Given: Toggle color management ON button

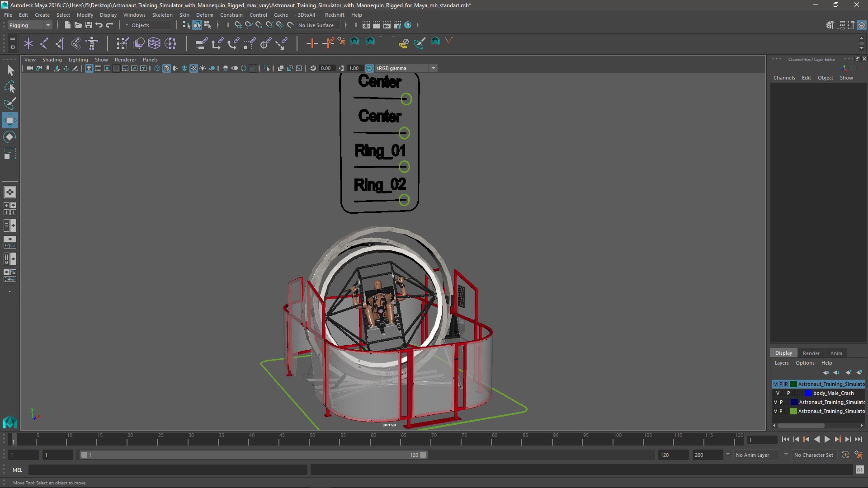Looking at the screenshot, I should [x=369, y=68].
